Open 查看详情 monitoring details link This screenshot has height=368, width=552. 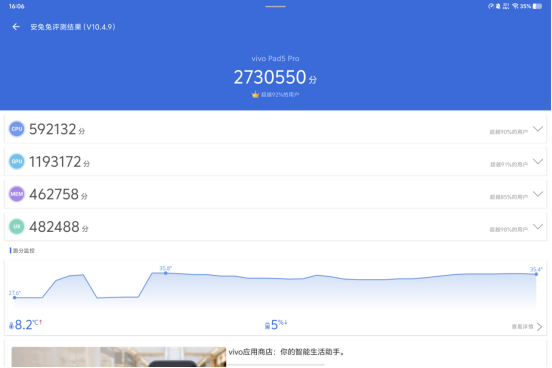pos(527,327)
